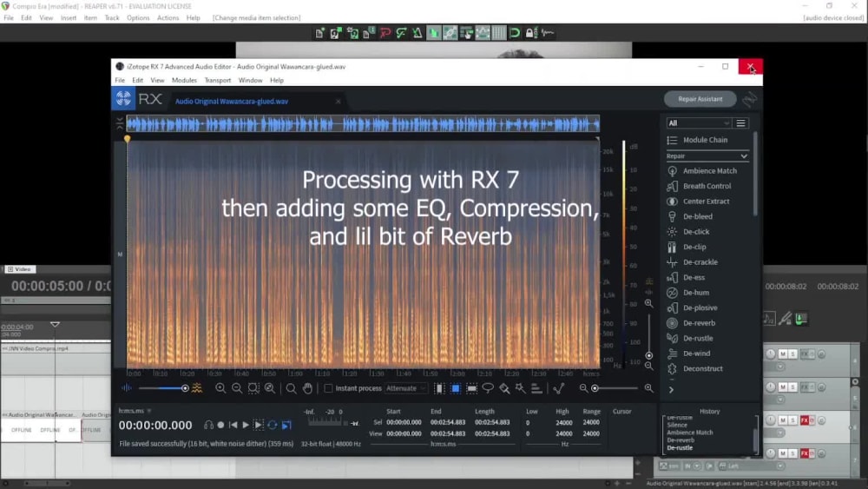The width and height of the screenshot is (868, 489).
Task: Select the lasso selection tool
Action: 488,388
